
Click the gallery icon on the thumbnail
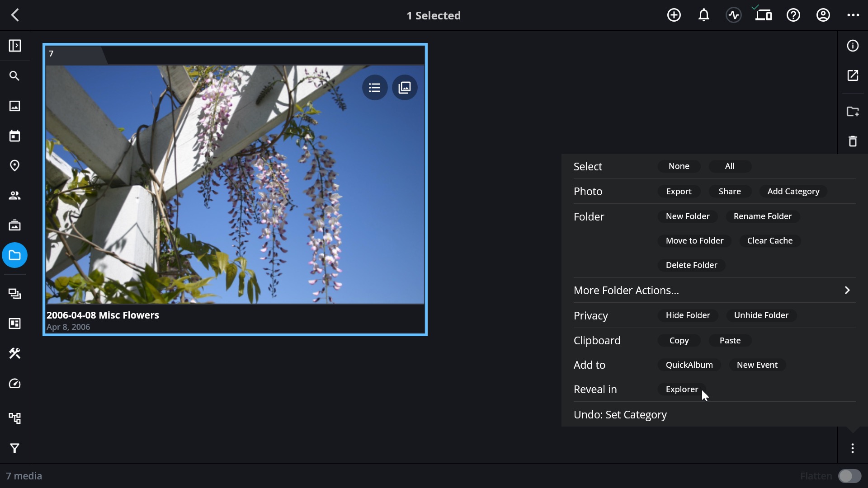point(405,88)
